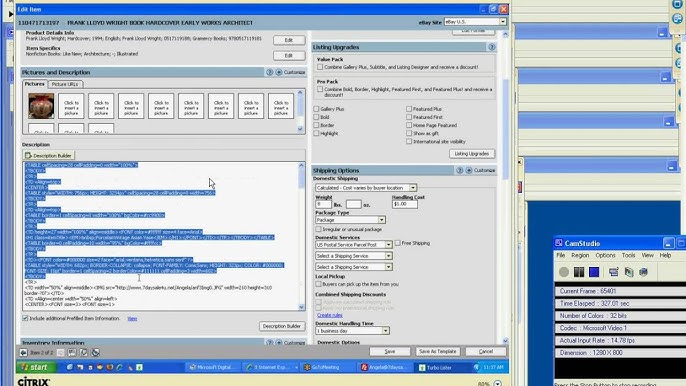Open the CamStudio Tools menu

(628, 255)
